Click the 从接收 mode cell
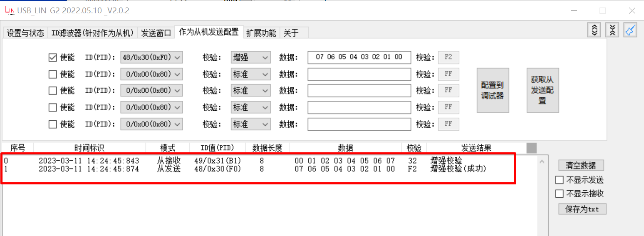Screen dimensions: 644x236 point(169,161)
